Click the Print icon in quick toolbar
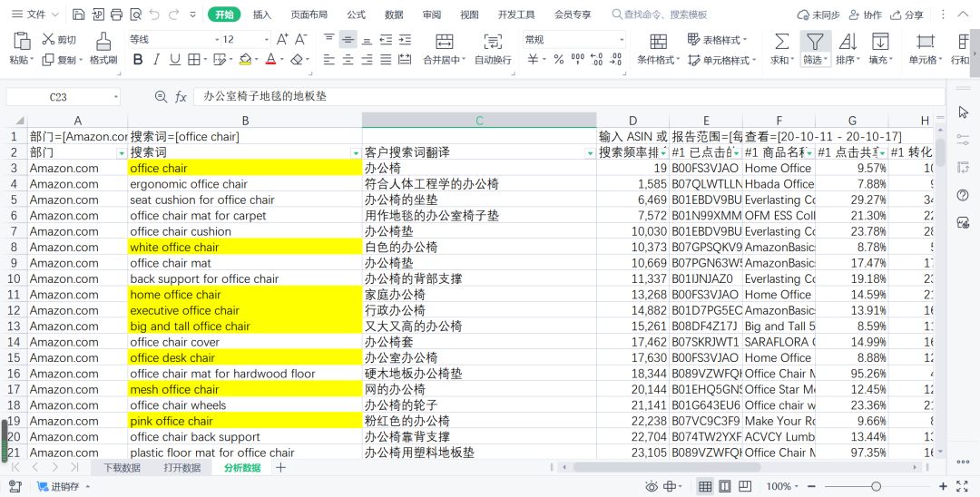The image size is (980, 497). click(116, 15)
